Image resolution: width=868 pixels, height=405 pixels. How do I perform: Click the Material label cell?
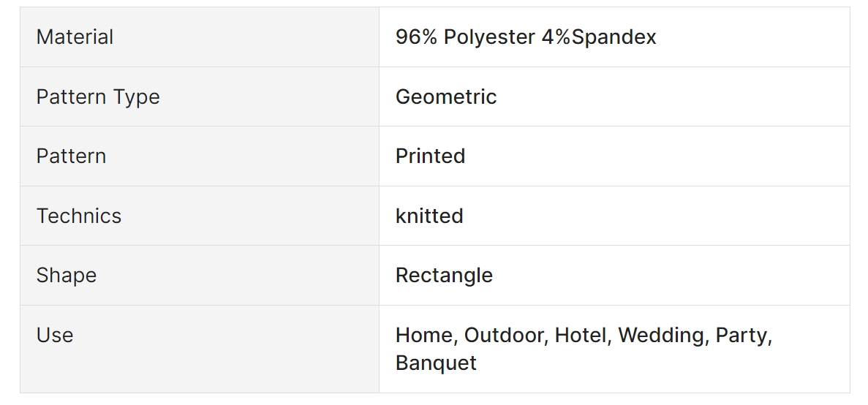(x=200, y=37)
